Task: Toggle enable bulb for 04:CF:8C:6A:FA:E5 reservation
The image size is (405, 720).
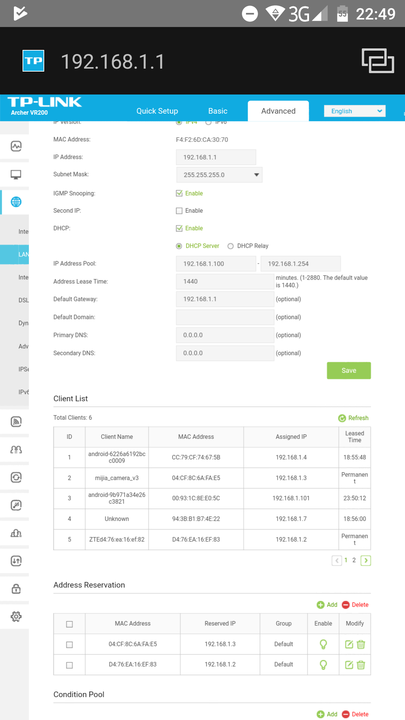Action: [x=323, y=644]
